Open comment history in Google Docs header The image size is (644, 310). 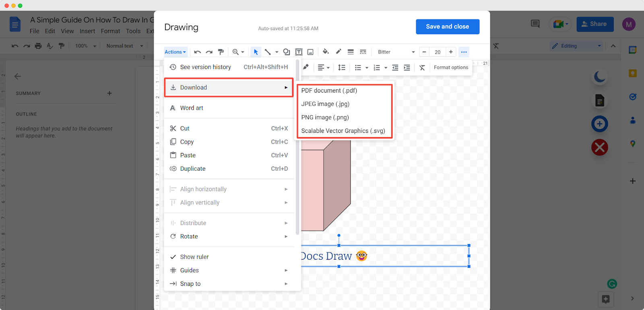[535, 24]
